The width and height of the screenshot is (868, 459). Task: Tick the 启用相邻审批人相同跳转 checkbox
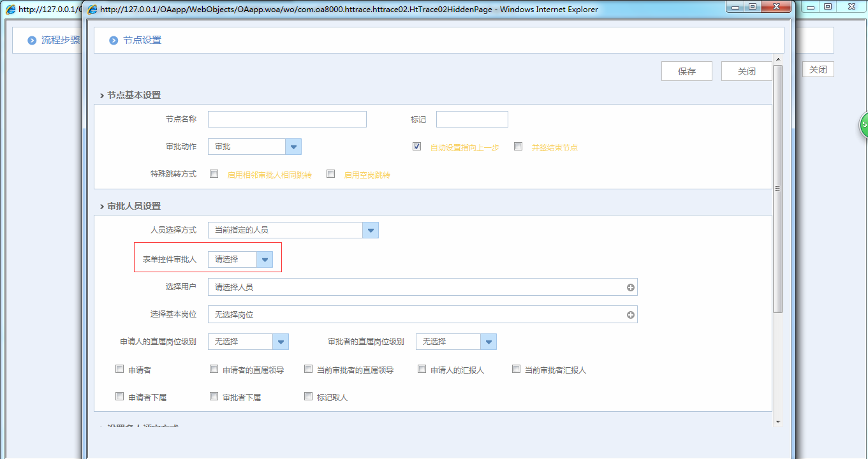[214, 173]
